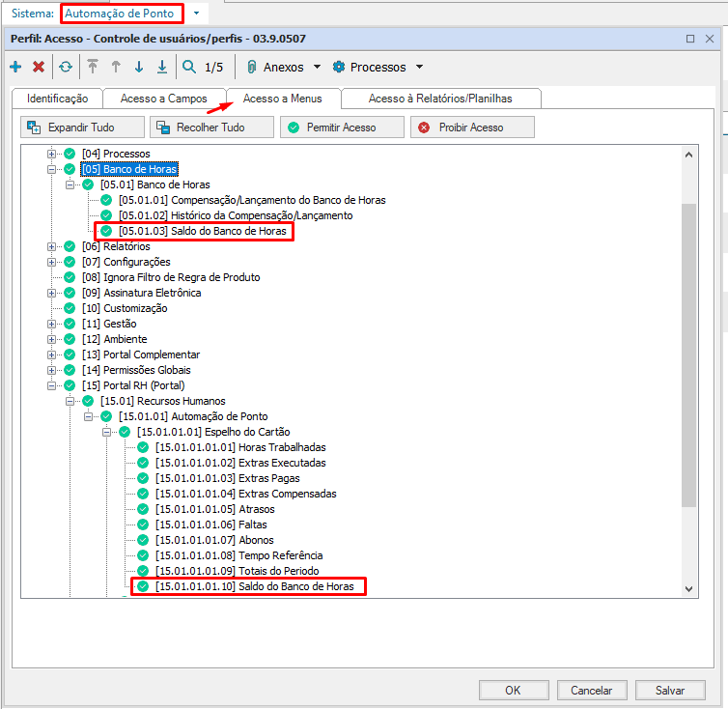Click green check icon of [15.01.01.01.06] Faltas
Screen dimensions: 728x709
[x=143, y=525]
